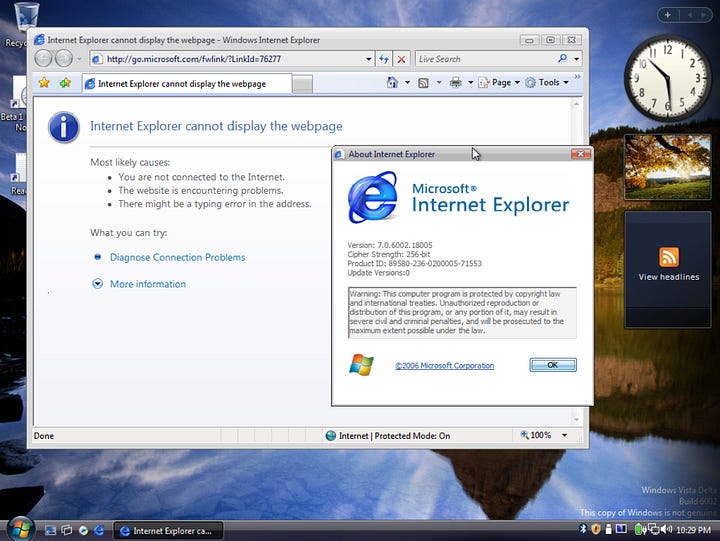Viewport: 720px width, 541px height.
Task: Select Internet Explorer taskbar button
Action: coord(168,531)
